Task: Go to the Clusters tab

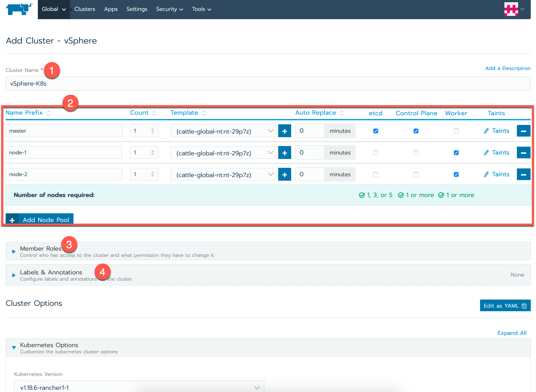Action: [x=85, y=9]
